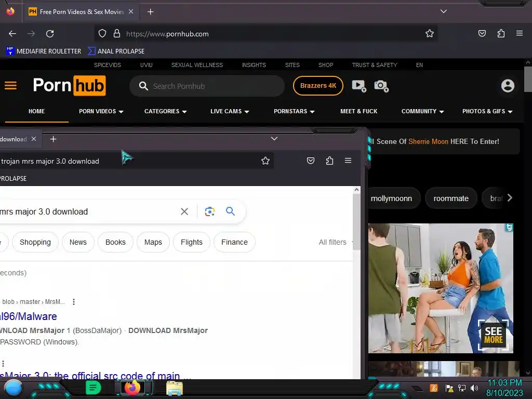Click the magnifier icon in the site search box

(143, 86)
